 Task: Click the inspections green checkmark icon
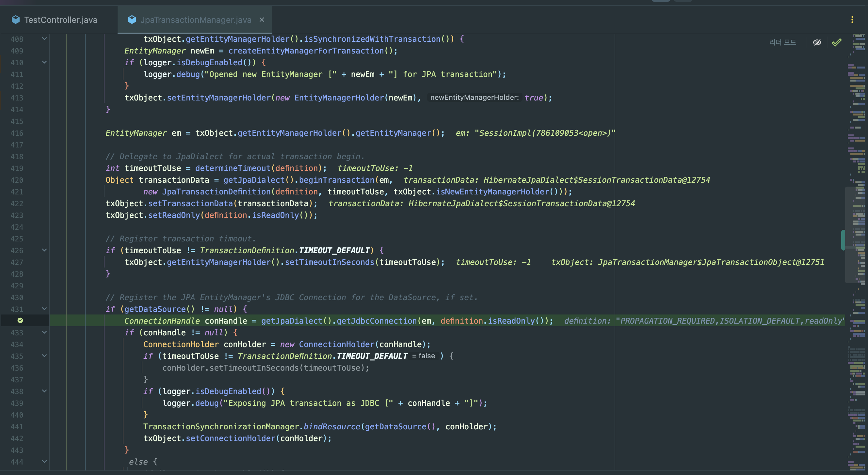click(836, 42)
